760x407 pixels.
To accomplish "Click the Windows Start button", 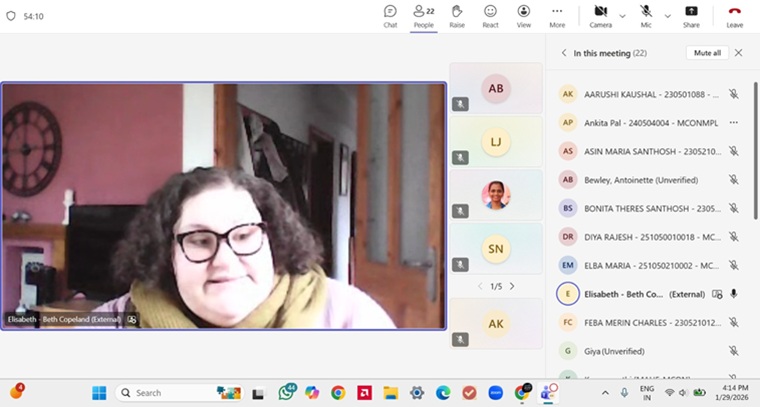I will pyautogui.click(x=101, y=392).
